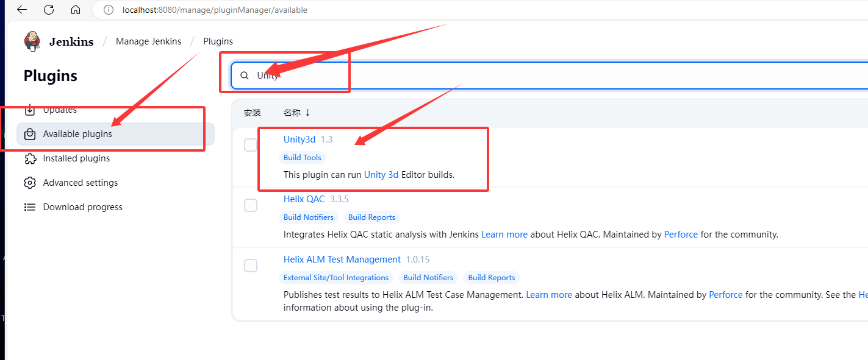Click the Advanced settings gear icon
The image size is (868, 360).
click(x=30, y=183)
